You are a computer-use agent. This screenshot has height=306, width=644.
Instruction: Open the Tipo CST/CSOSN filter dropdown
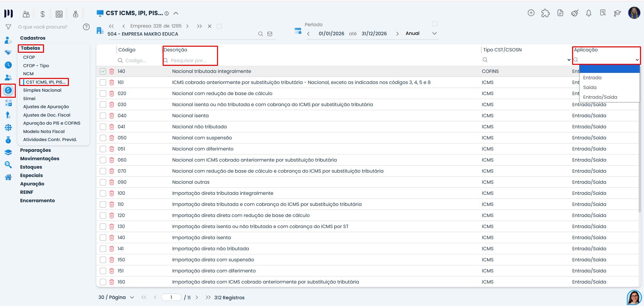569,60
